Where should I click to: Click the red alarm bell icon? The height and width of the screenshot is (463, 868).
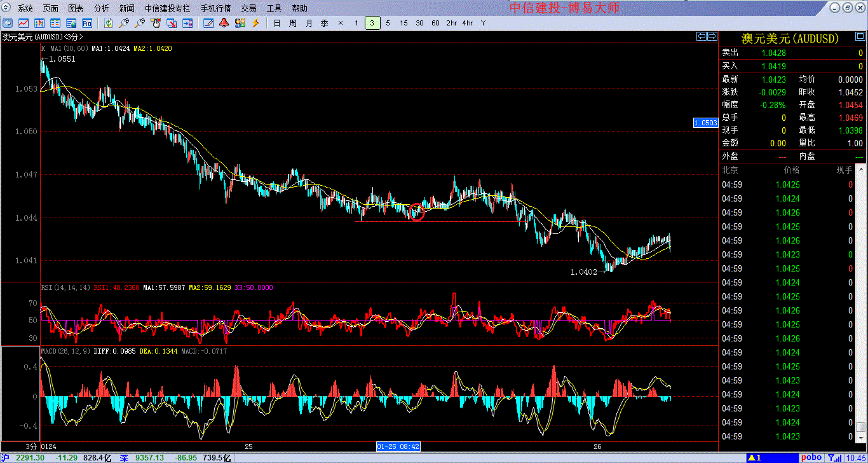click(x=224, y=23)
